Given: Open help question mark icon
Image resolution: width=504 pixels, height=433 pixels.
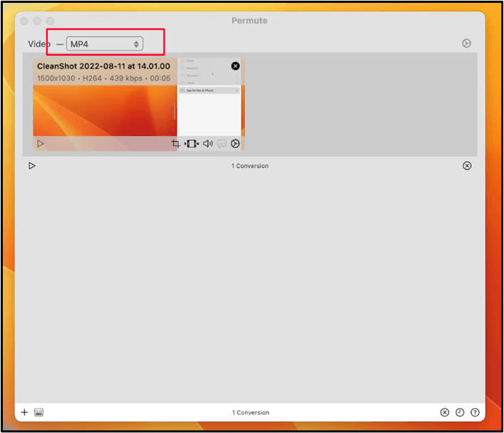Looking at the screenshot, I should pos(475,412).
